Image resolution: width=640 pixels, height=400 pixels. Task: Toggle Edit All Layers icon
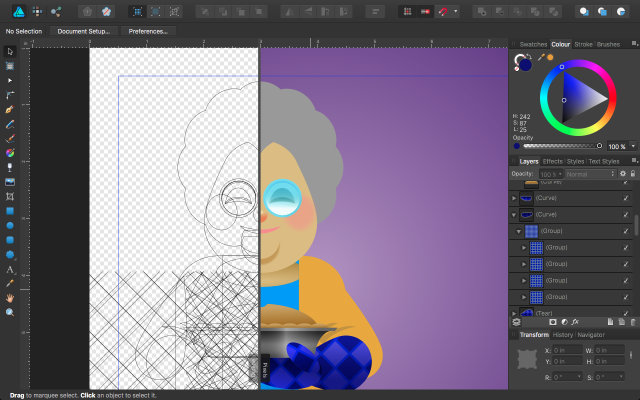pos(516,322)
